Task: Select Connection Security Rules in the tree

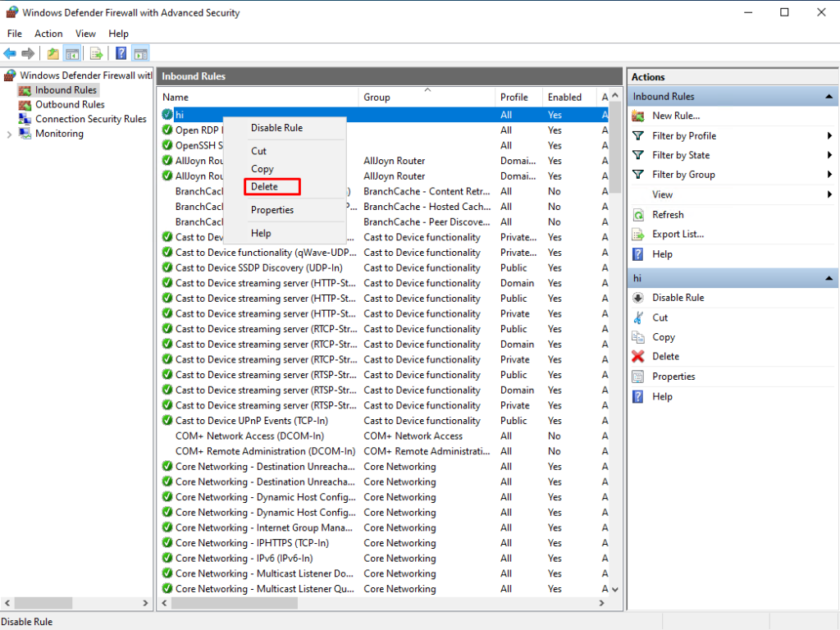Action: [90, 119]
